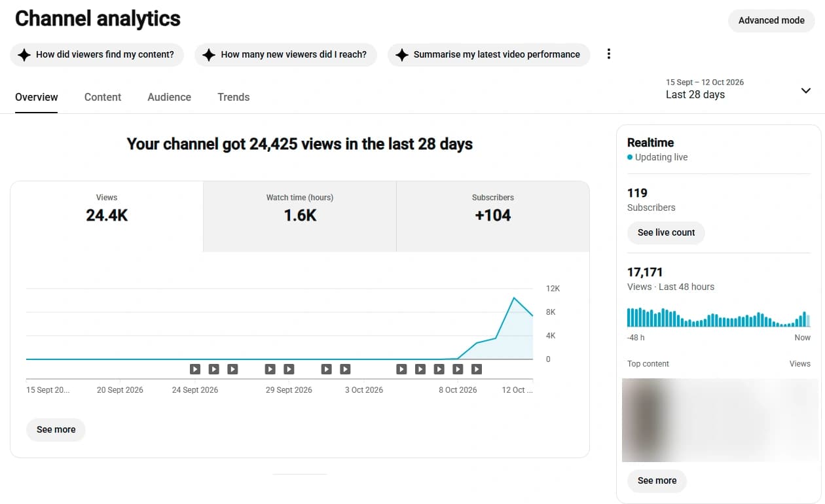825x504 pixels.
Task: Click the video marker above 29 Sept 2026
Action: [x=289, y=369]
